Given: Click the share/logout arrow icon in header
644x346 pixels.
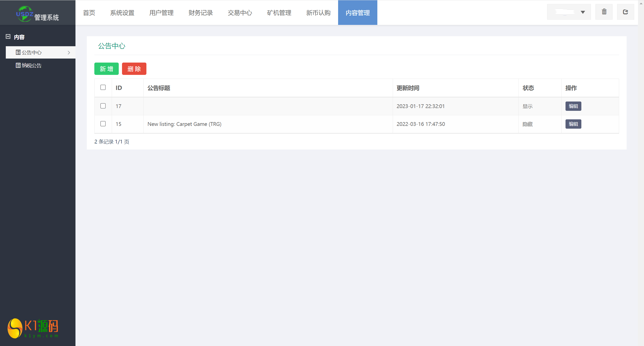Looking at the screenshot, I should (x=625, y=12).
